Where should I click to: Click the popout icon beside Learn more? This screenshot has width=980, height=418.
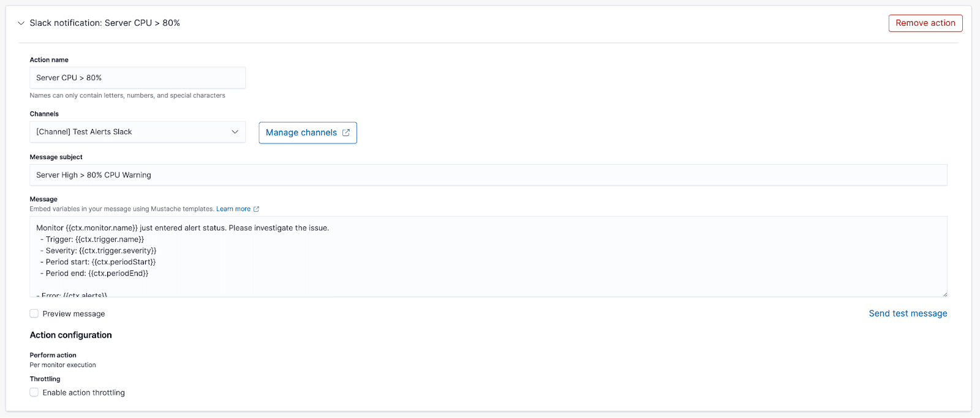[x=256, y=209]
